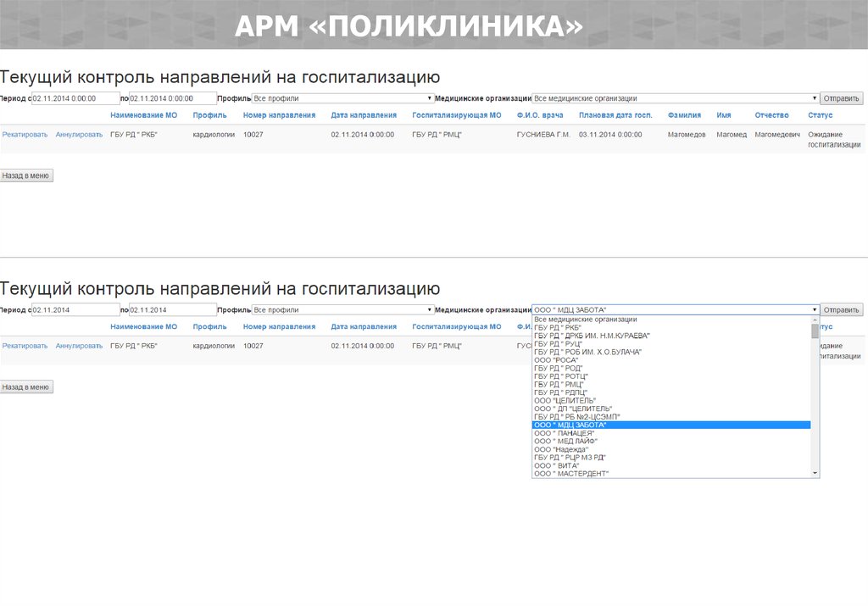Sort table by Имя column header
The width and height of the screenshot is (868, 606).
pyautogui.click(x=724, y=115)
